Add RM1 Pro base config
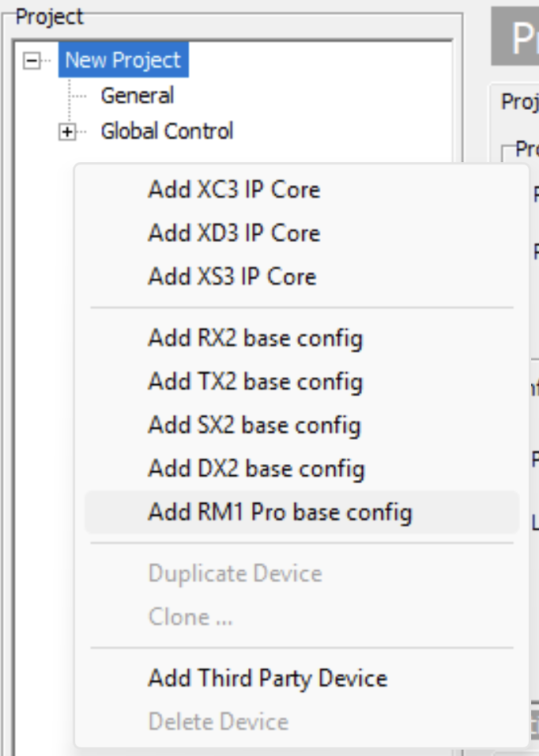The image size is (539, 756). [279, 512]
